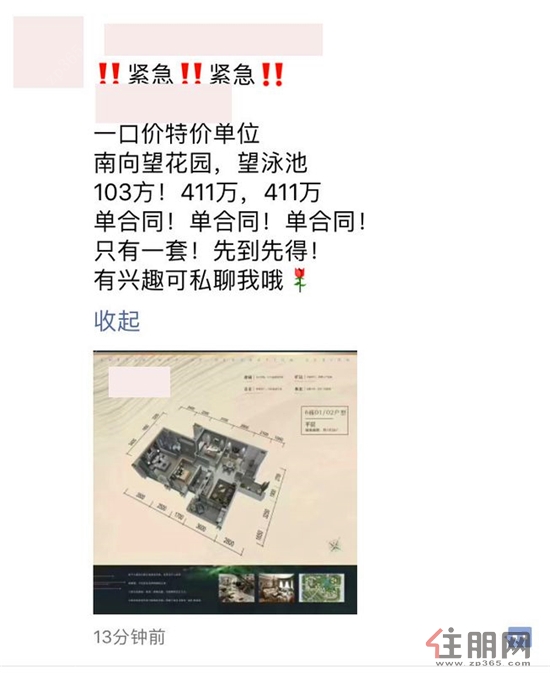Select the garden site-plan thumbnail in the poster
This screenshot has height=673, width=550.
click(322, 588)
